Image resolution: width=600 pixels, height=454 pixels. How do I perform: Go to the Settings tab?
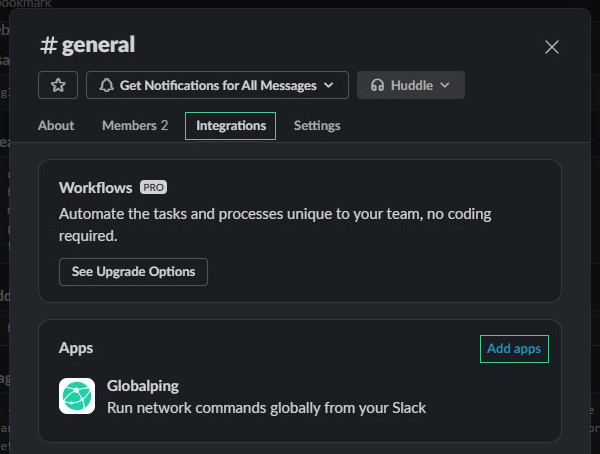[317, 125]
